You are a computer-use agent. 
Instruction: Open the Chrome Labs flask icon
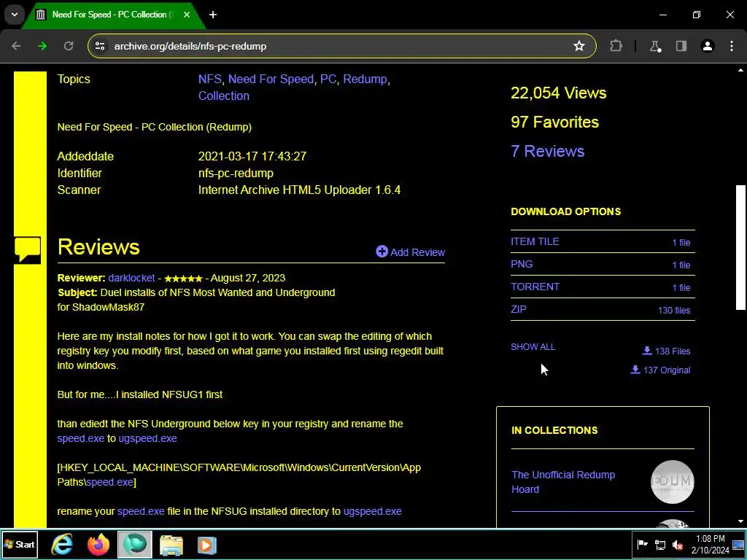(655, 46)
